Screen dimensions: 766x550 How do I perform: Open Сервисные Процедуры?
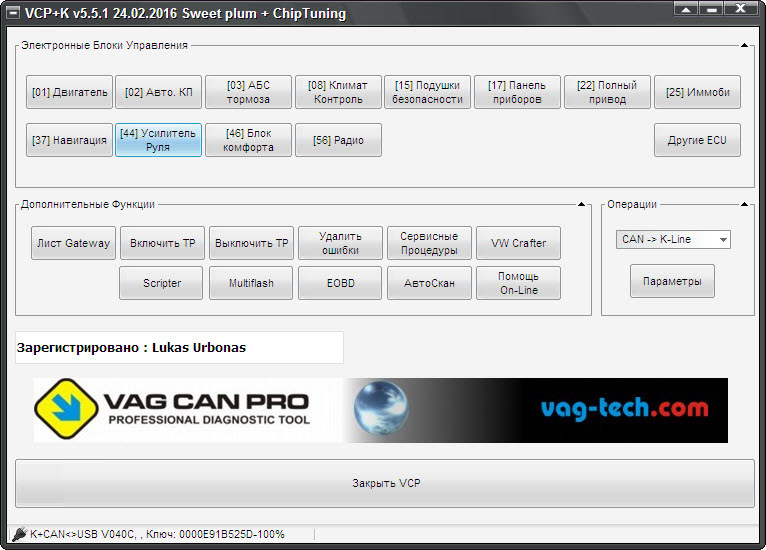pyautogui.click(x=429, y=243)
